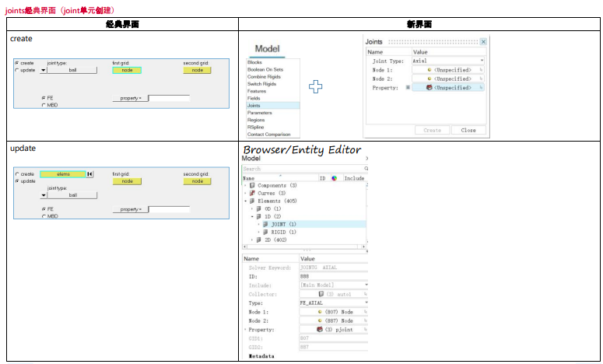The image size is (603, 364).
Task: Select Joints in the Model menu list
Action: coord(254,106)
